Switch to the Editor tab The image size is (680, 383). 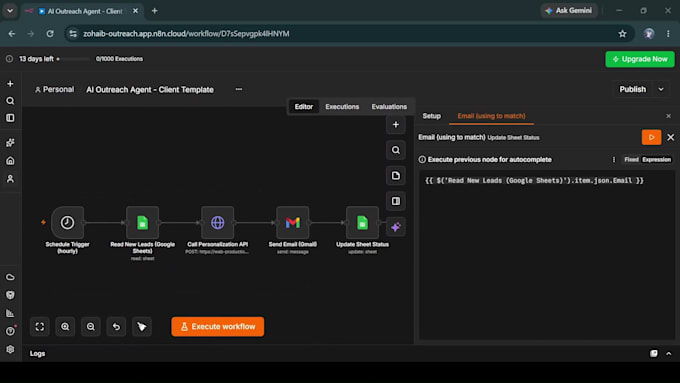point(304,107)
